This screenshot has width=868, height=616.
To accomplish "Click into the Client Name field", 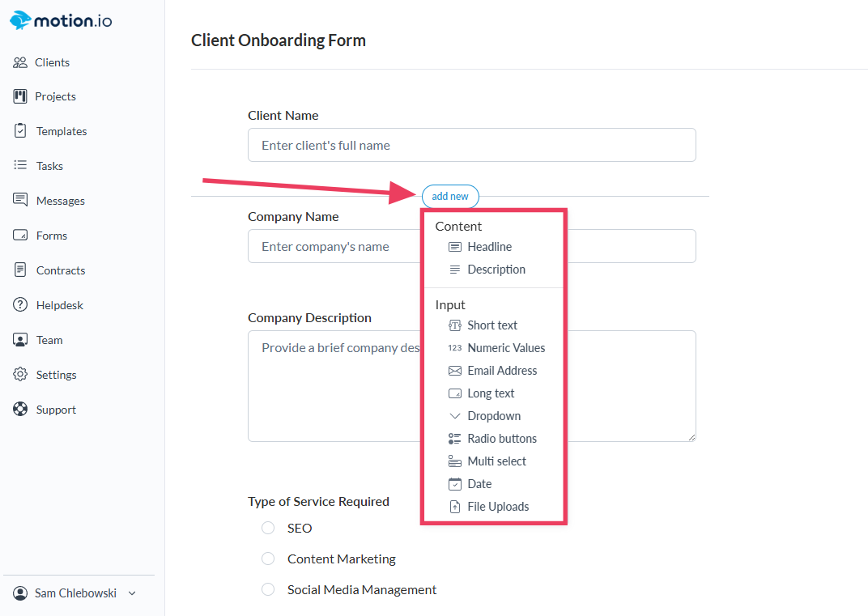I will click(x=471, y=146).
